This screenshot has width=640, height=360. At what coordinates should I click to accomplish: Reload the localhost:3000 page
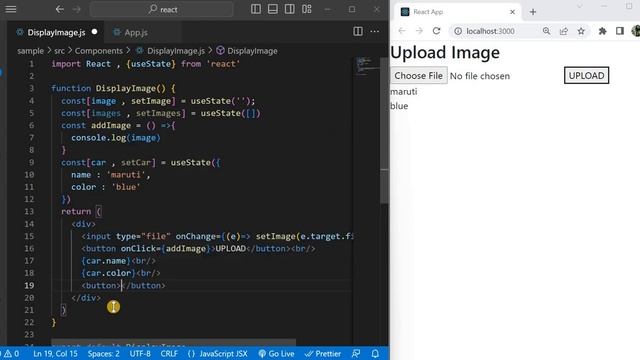pos(436,31)
